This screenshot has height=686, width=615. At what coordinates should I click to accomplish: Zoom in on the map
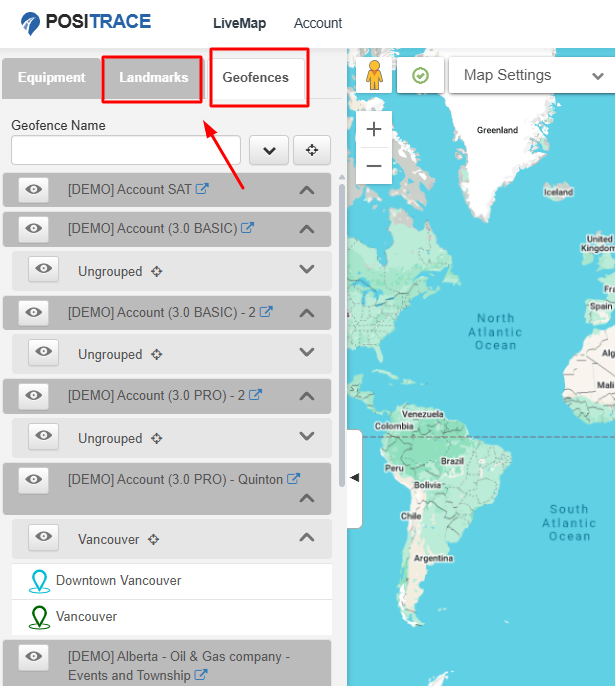(374, 129)
